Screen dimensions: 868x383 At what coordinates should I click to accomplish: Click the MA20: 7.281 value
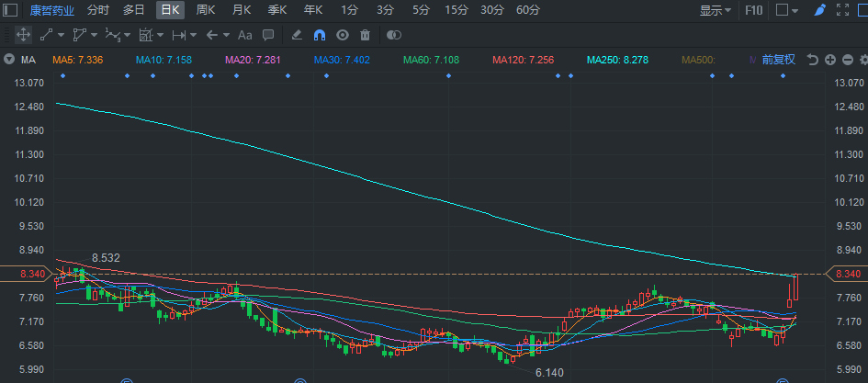point(254,60)
